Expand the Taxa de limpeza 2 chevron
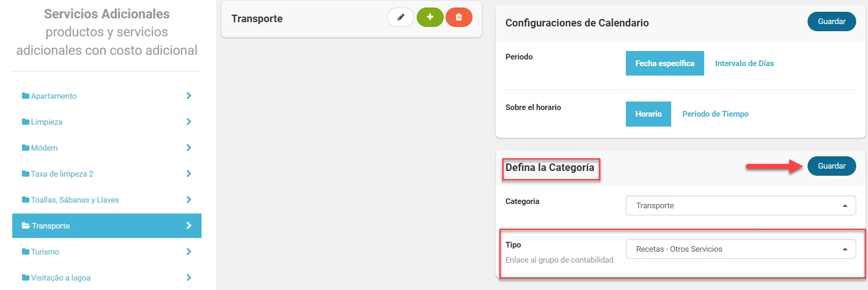 189,174
